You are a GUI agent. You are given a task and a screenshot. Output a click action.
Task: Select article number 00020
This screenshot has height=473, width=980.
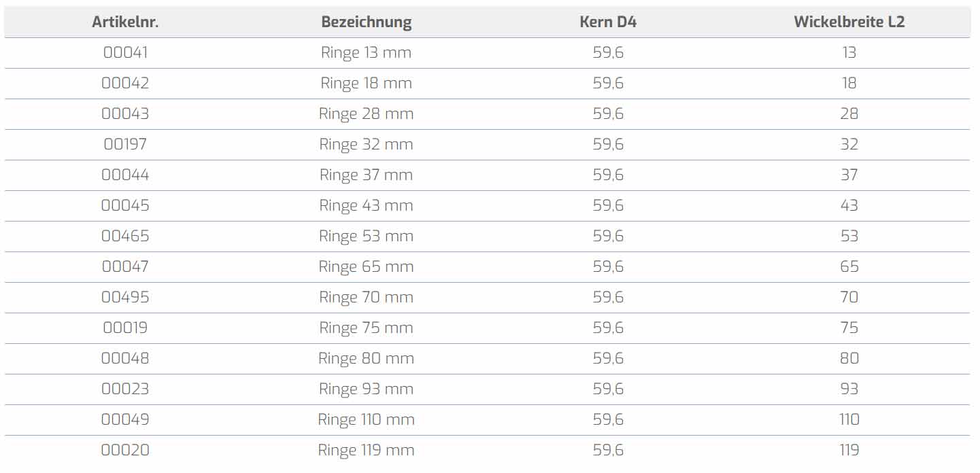(125, 450)
